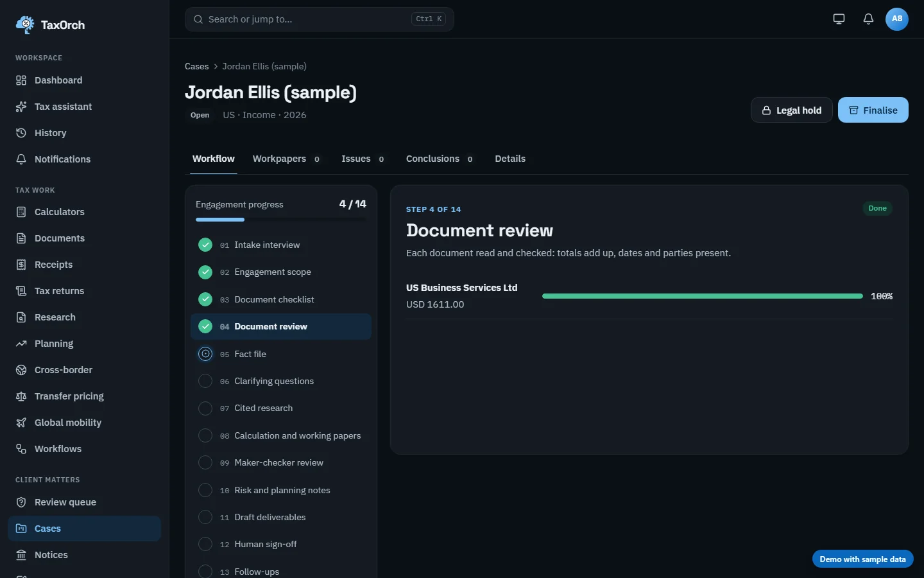Click the search magnifier icon
The width and height of the screenshot is (924, 578).
(x=198, y=19)
